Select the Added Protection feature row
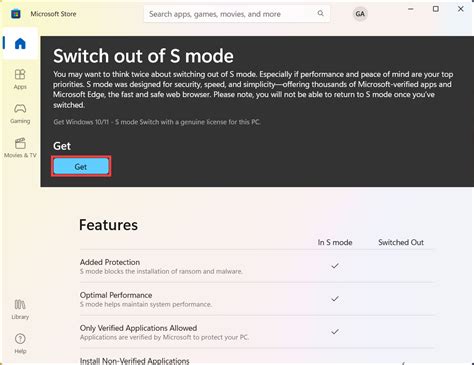 (257, 266)
